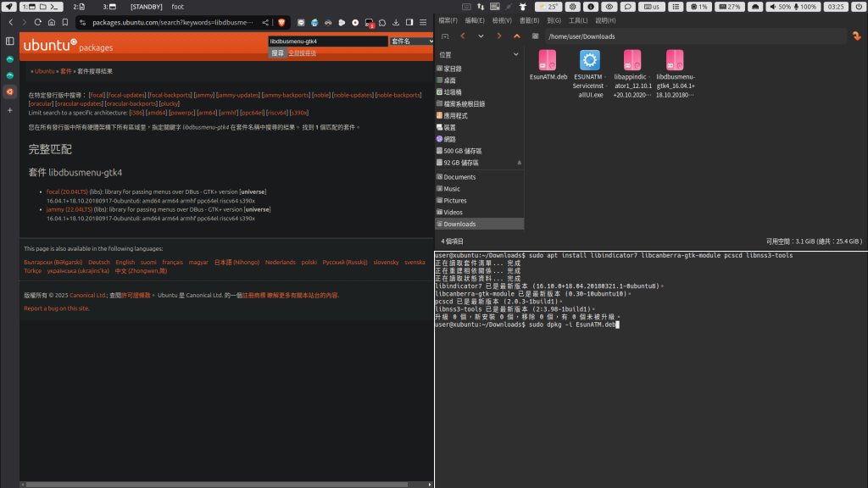Click the browser horizontal scrollbar
Image resolution: width=868 pixels, height=488 pixels.
[217, 485]
